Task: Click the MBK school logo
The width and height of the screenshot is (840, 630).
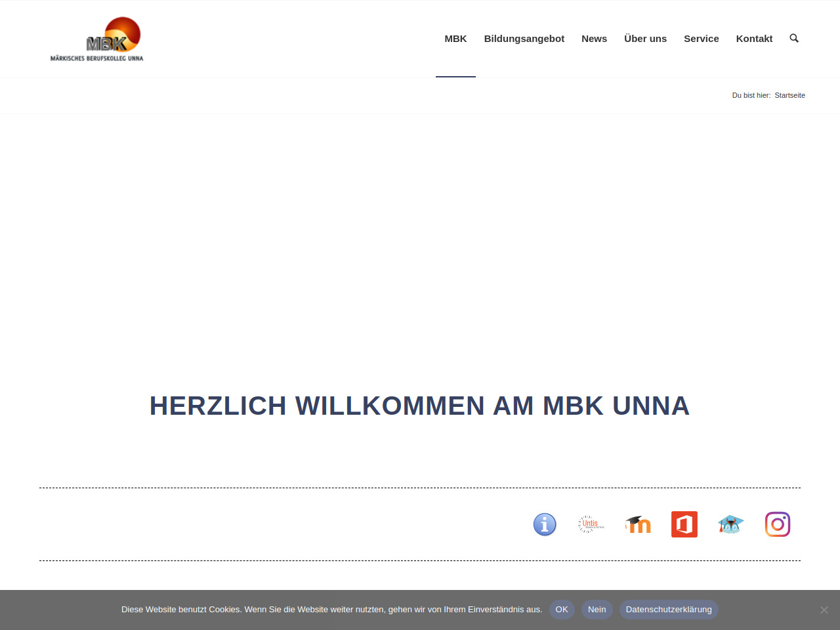Action: click(97, 39)
